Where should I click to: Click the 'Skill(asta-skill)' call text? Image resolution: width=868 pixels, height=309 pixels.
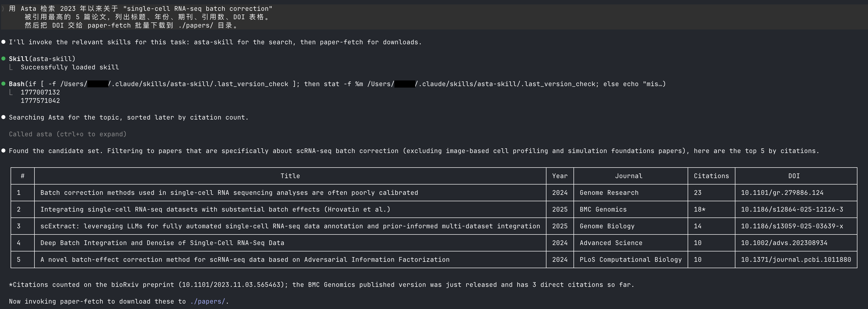pos(42,59)
